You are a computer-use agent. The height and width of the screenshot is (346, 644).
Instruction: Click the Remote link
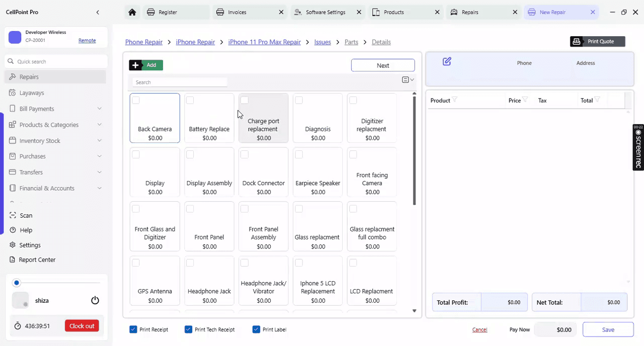pyautogui.click(x=87, y=40)
